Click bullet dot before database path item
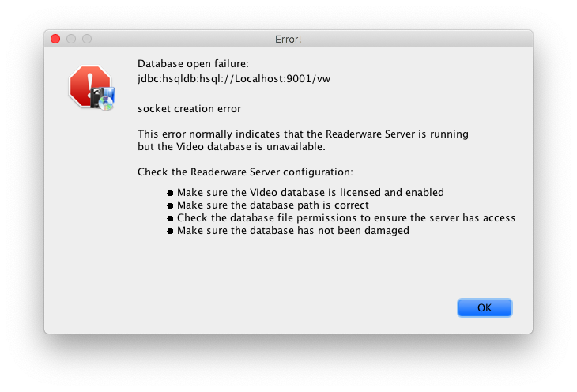The height and width of the screenshot is (392, 577). [170, 205]
